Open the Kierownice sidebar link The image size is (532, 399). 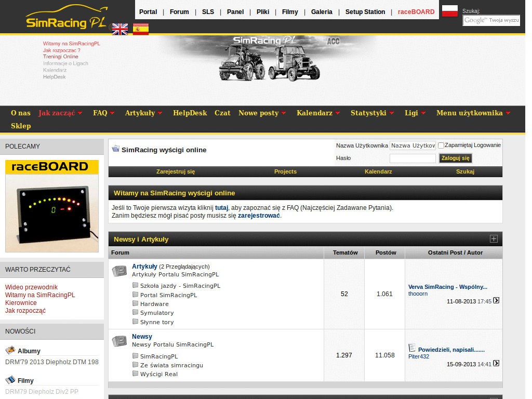click(21, 303)
